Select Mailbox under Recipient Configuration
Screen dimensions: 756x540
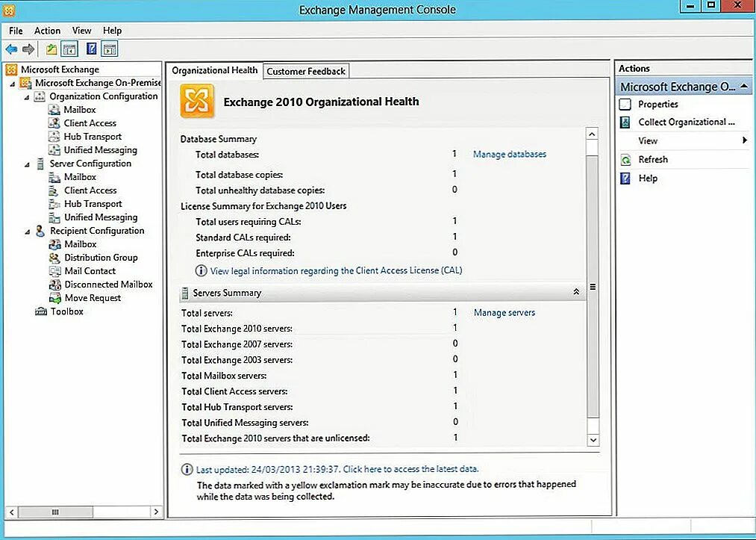tap(81, 244)
